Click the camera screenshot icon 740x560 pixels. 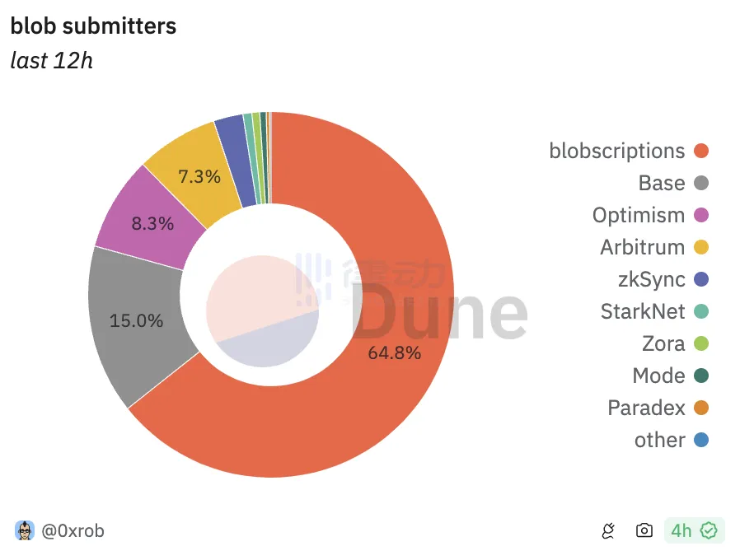coord(644,531)
